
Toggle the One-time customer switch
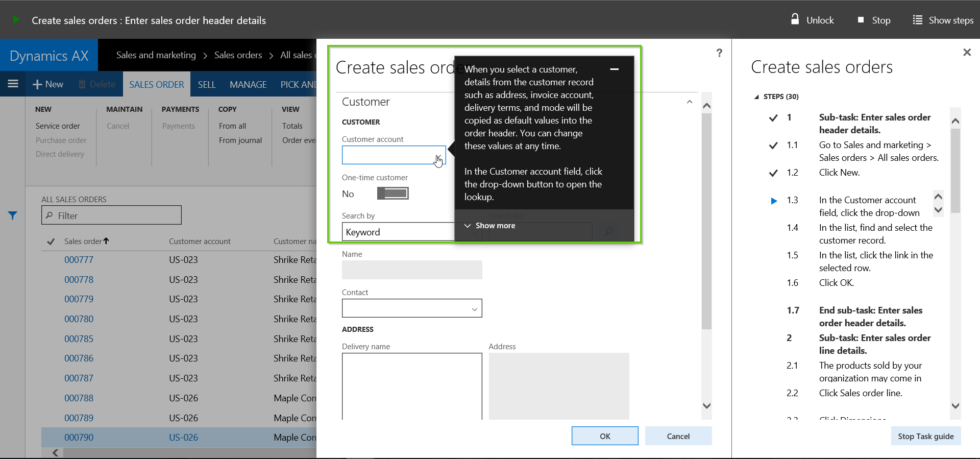coord(393,194)
